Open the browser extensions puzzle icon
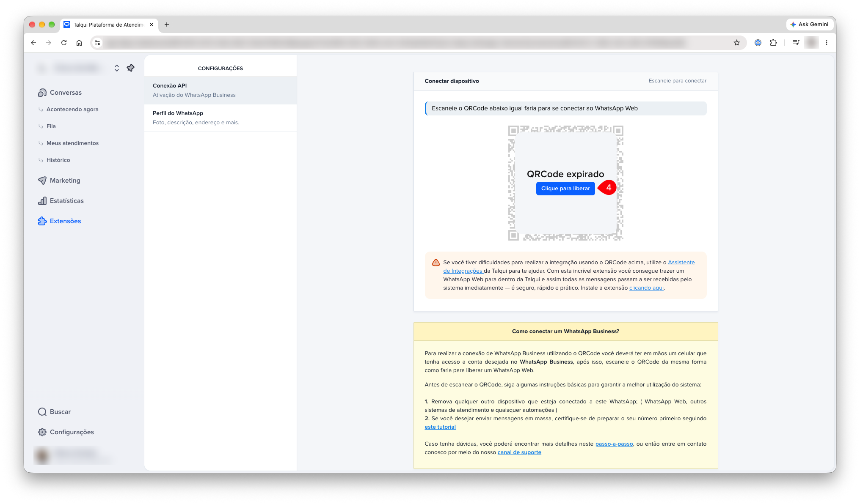The image size is (860, 504). (x=773, y=43)
